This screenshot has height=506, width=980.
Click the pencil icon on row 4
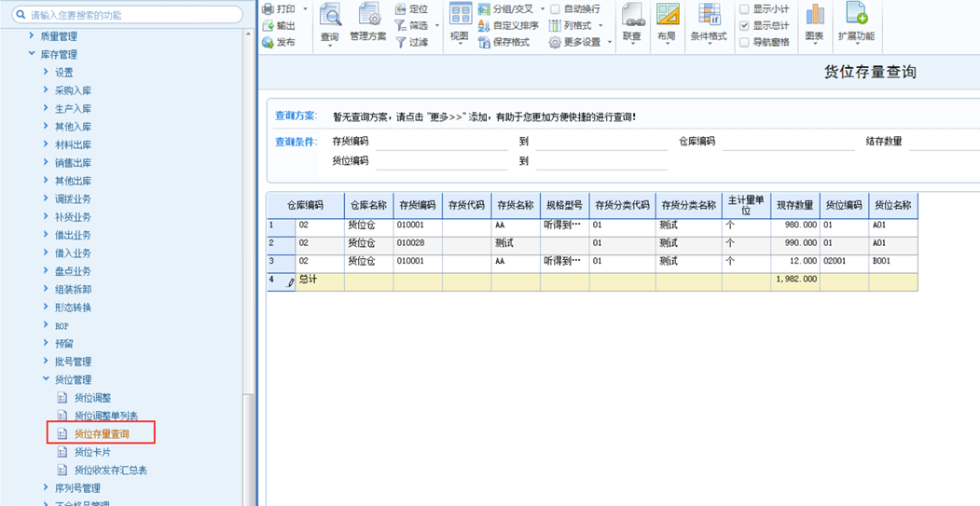(x=290, y=282)
